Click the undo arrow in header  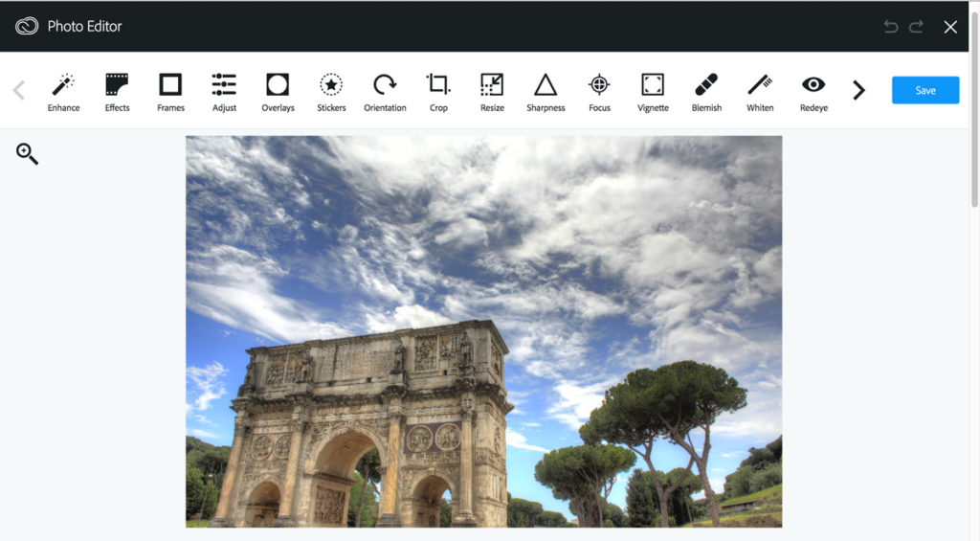click(891, 27)
